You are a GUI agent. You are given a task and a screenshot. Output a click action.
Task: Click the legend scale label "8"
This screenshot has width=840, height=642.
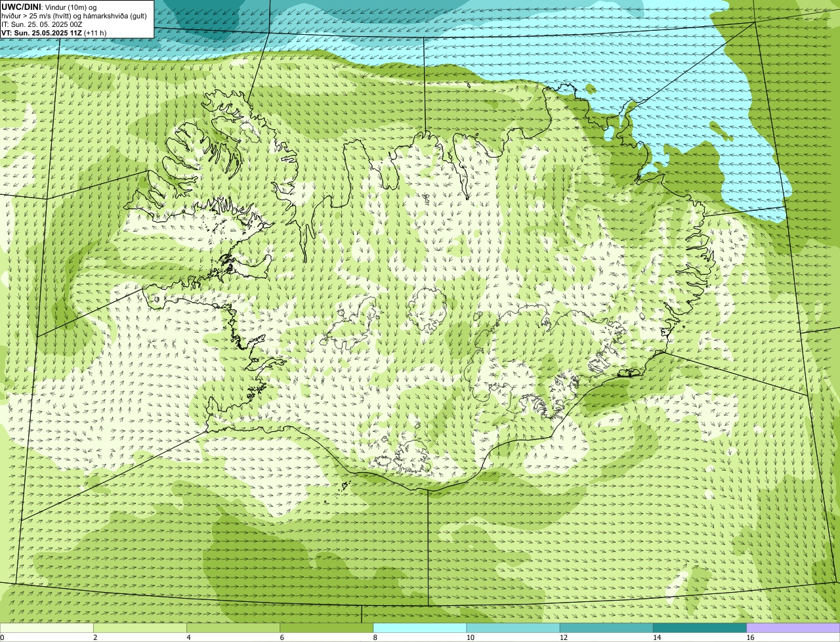[x=375, y=637]
